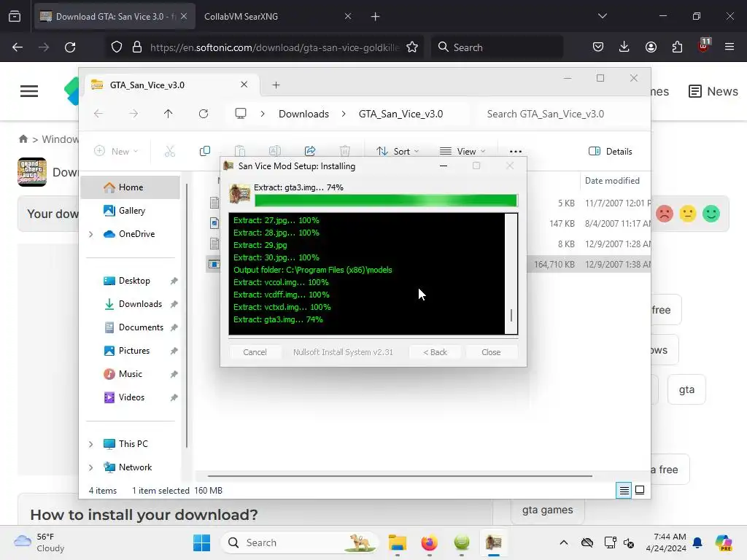
Task: Click the neutral yellow face rating
Action: 687,214
